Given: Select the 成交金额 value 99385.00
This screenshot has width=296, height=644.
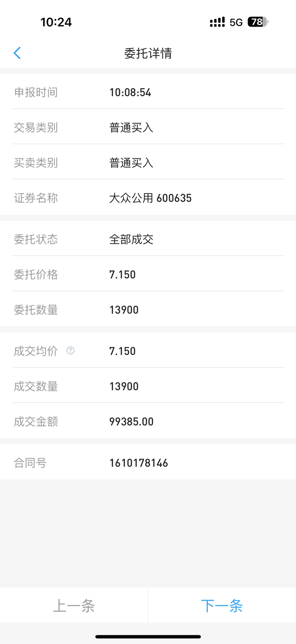Looking at the screenshot, I should (131, 422).
